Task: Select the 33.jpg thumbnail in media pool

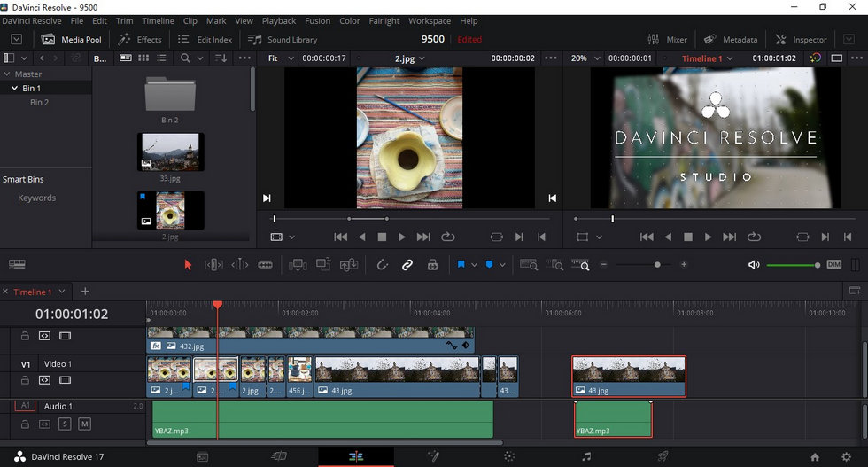Action: [170, 152]
